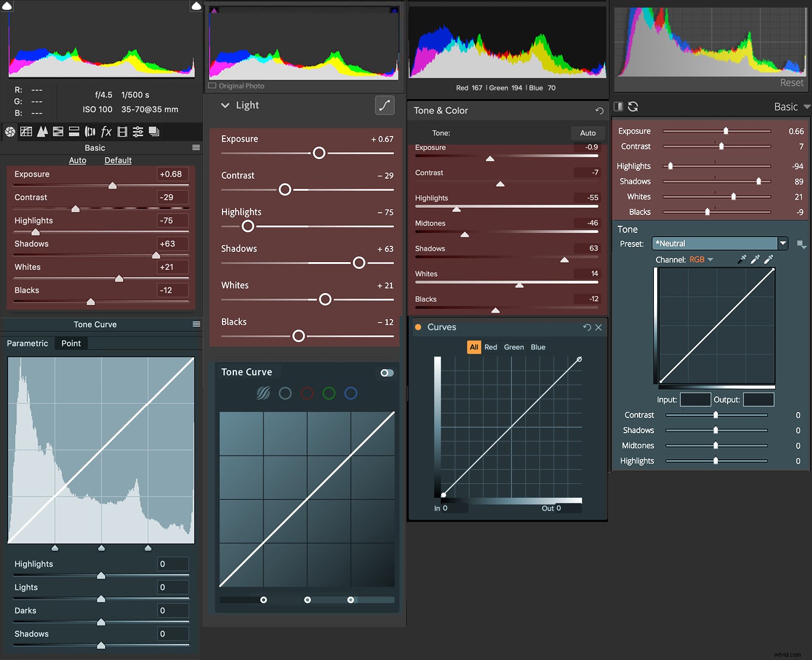Pick the black point eyedropper
The image size is (812, 660).
pos(742,259)
